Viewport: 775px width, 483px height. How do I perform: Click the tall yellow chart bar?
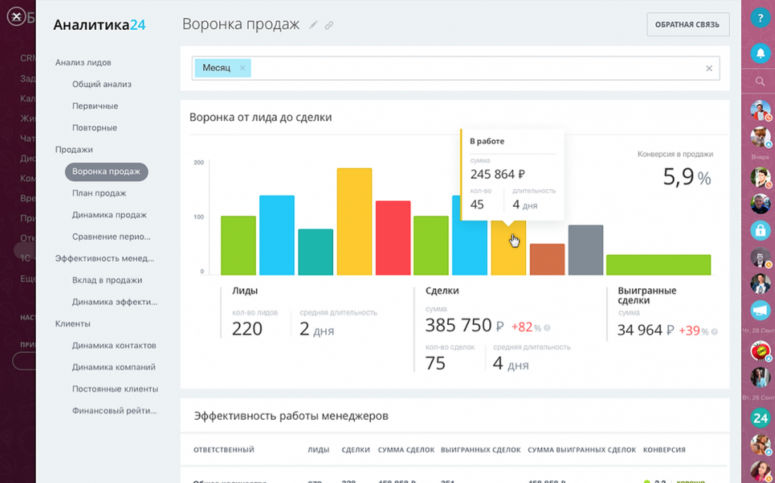(x=354, y=221)
